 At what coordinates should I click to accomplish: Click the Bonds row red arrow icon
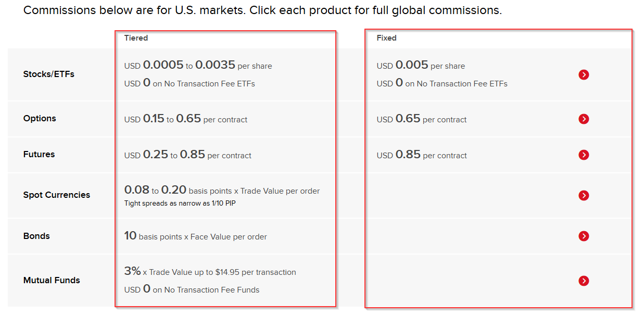click(584, 236)
